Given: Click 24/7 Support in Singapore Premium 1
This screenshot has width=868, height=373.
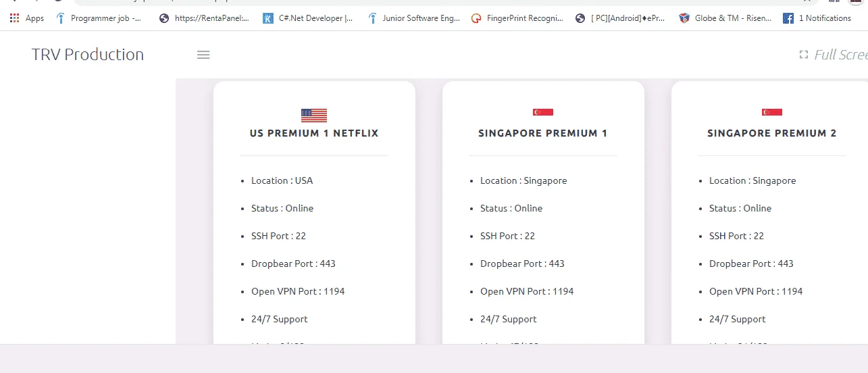Looking at the screenshot, I should point(509,319).
